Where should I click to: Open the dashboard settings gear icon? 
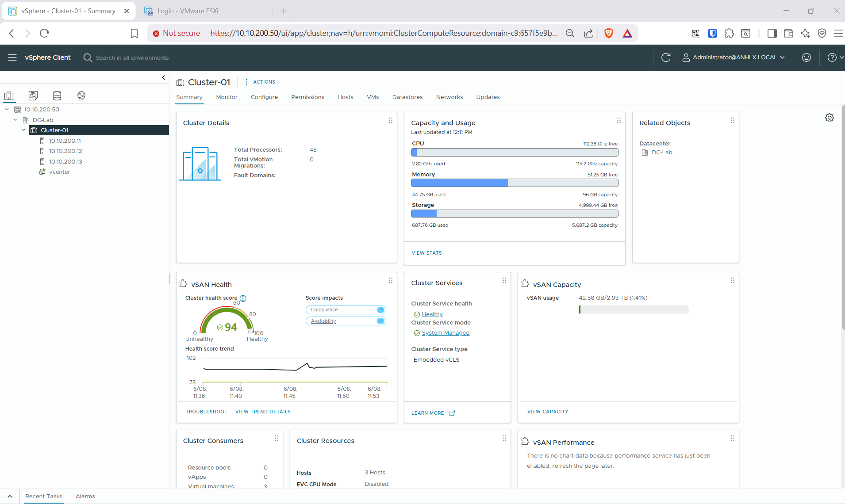pos(830,118)
